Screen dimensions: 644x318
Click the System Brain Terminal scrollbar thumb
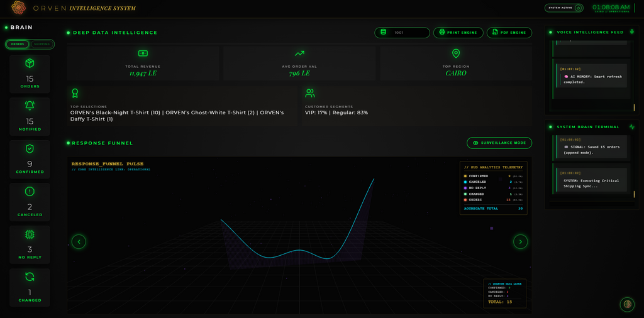[x=634, y=193]
